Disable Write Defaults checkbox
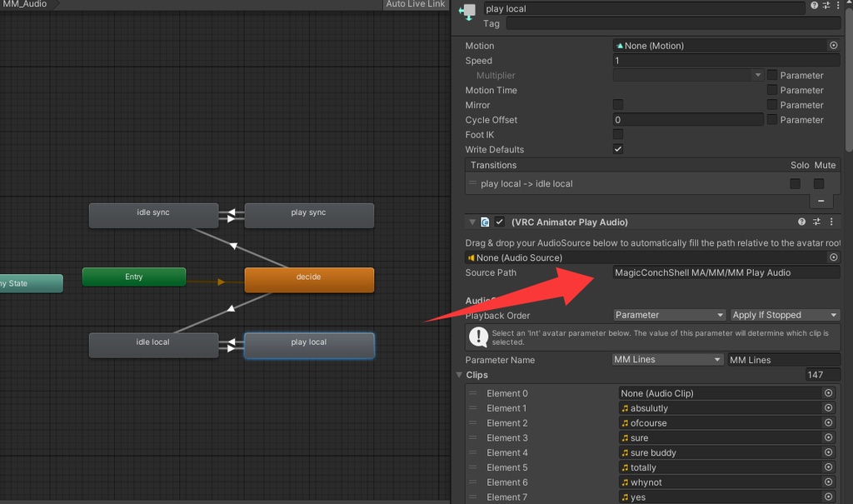Viewport: 853px width, 504px height. [618, 149]
